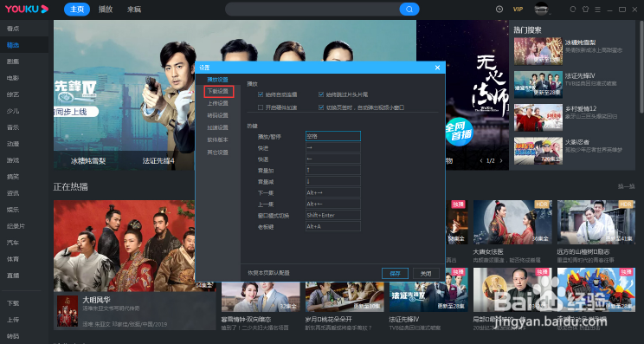Expand the avatar dropdown arrow
This screenshot has height=344, width=644.
click(551, 13)
